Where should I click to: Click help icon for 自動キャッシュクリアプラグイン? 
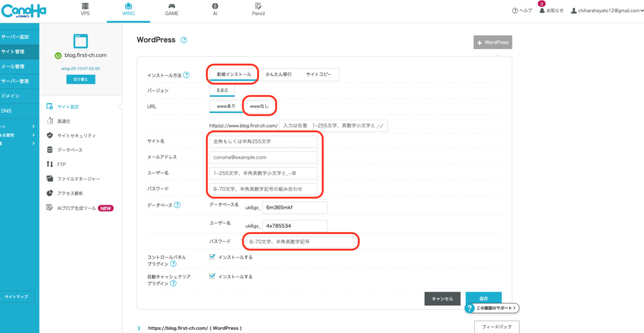tap(174, 283)
